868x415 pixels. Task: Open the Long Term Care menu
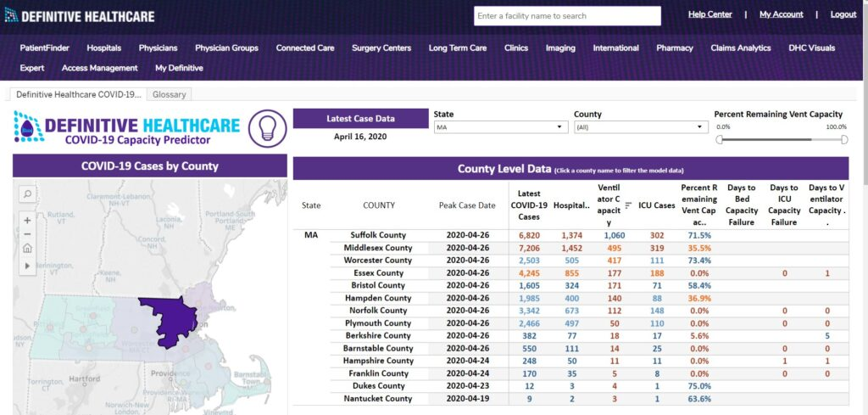pos(458,48)
